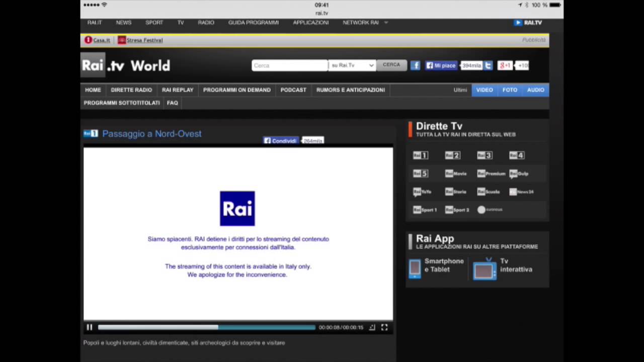644x362 pixels.
Task: Open RAI REPLAY section
Action: (178, 90)
